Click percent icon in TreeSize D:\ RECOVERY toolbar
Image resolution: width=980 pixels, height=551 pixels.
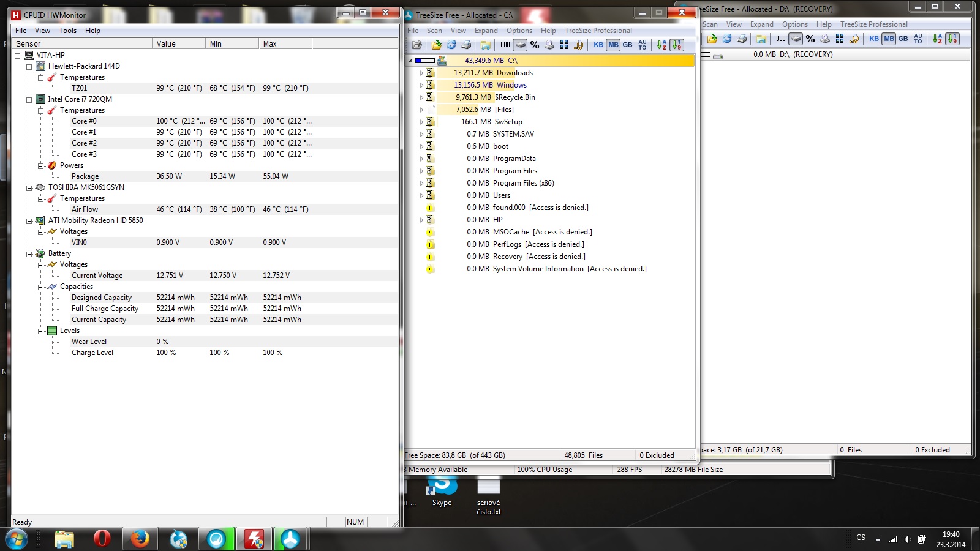coord(810,39)
